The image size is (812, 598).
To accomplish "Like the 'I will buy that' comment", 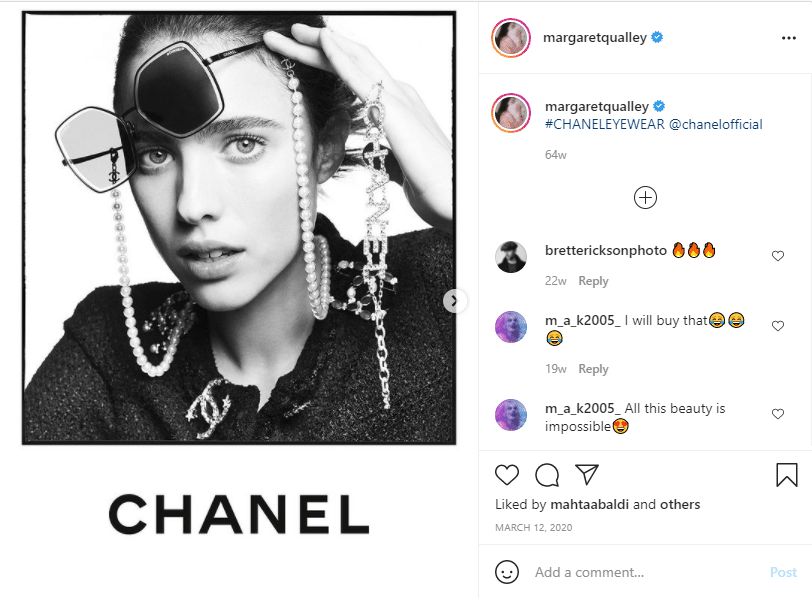I will click(778, 324).
